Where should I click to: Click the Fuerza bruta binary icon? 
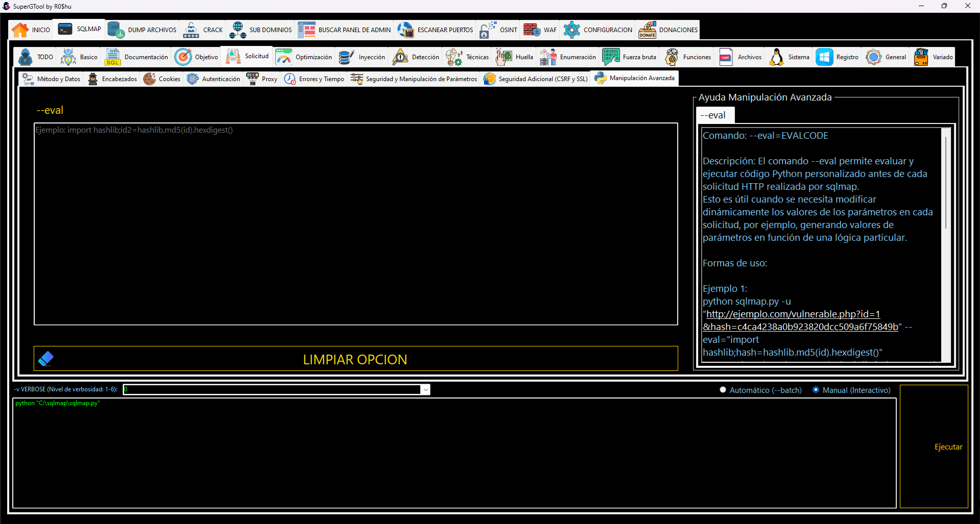pyautogui.click(x=611, y=57)
